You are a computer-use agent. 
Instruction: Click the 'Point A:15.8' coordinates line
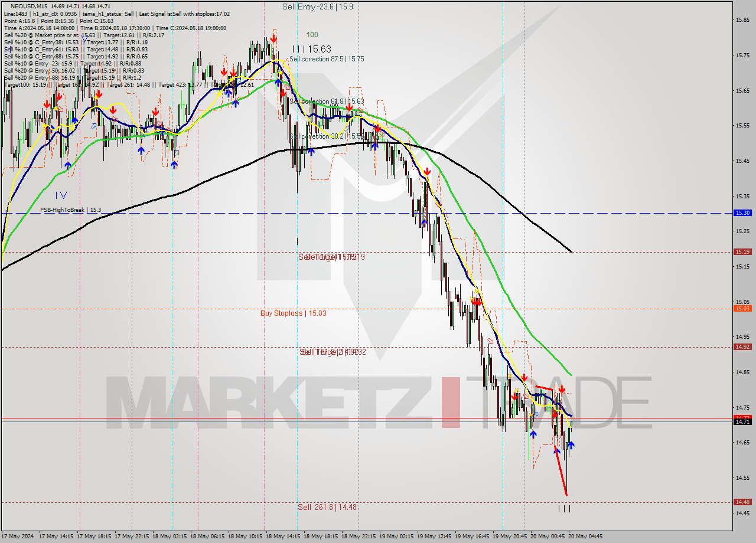coord(58,21)
